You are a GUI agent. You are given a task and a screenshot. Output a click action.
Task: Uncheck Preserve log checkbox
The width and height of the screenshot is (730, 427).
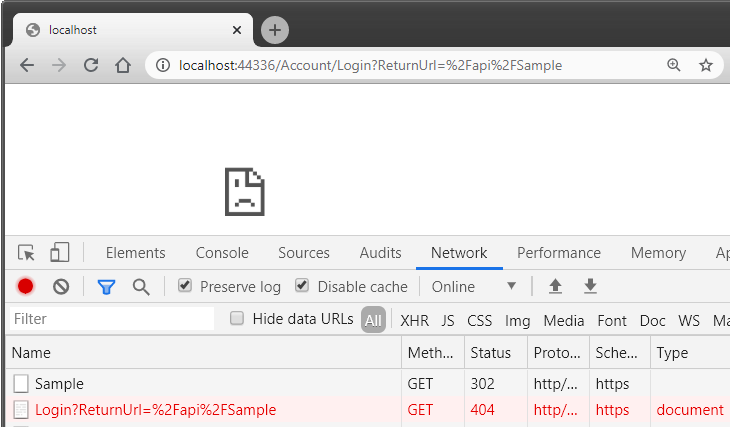pos(185,286)
